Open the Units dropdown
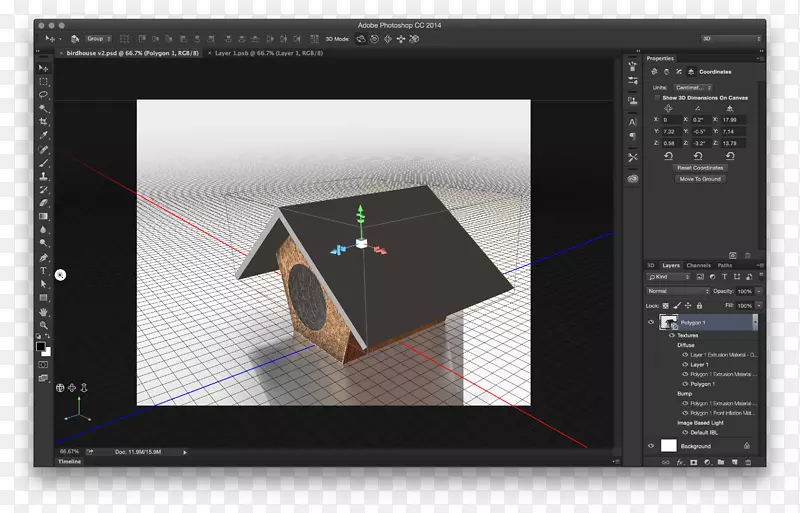Viewport: 800px width, 513px height. [695, 88]
